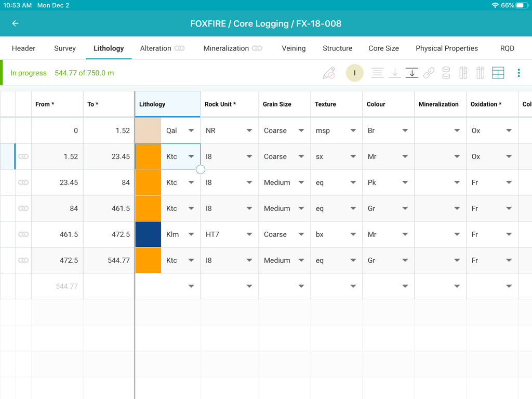Click the link intervals chain icon
This screenshot has height=399, width=532.
pos(429,73)
